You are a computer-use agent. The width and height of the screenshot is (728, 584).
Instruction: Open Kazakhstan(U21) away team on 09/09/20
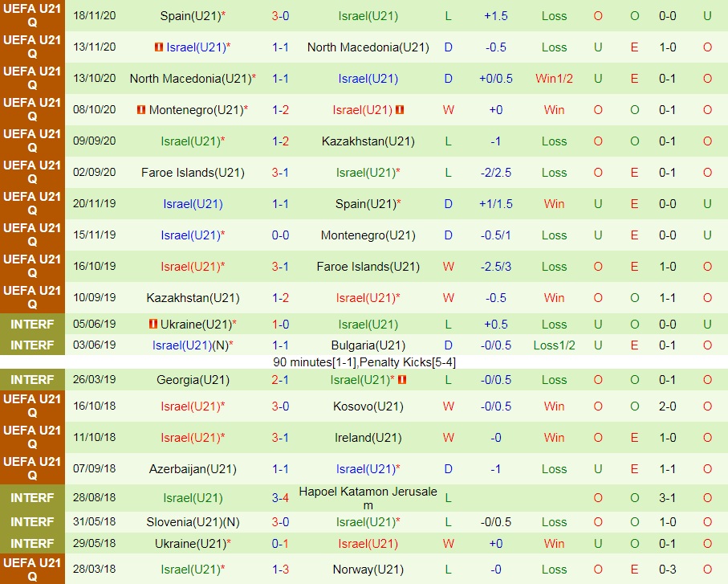(368, 141)
